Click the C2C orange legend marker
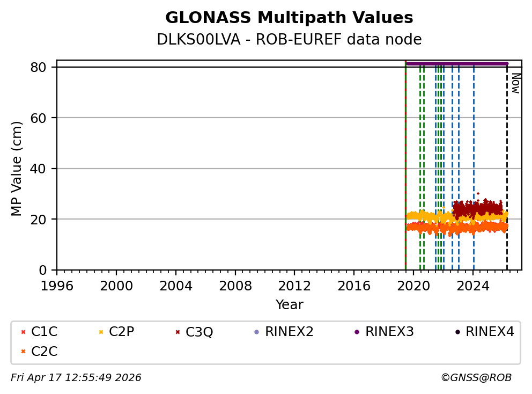This screenshot has width=532, height=394. coord(23,352)
